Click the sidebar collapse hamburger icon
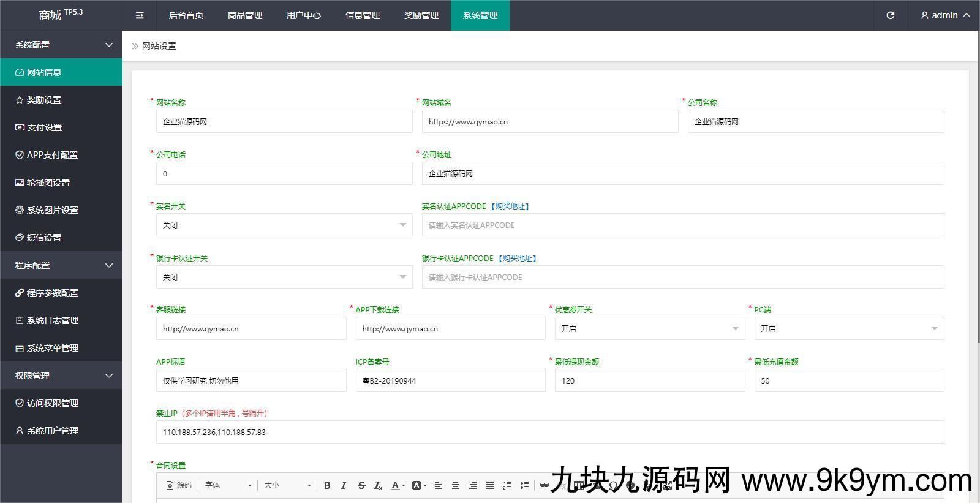 tap(140, 15)
